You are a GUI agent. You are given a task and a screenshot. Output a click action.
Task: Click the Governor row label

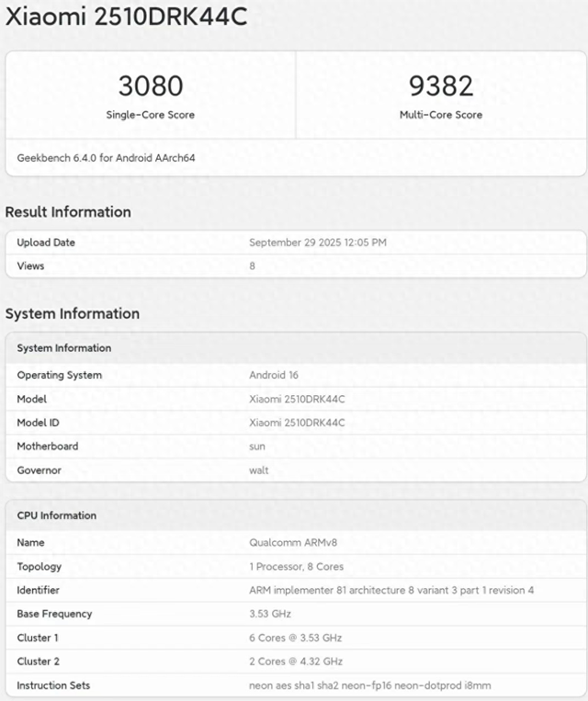coord(39,470)
